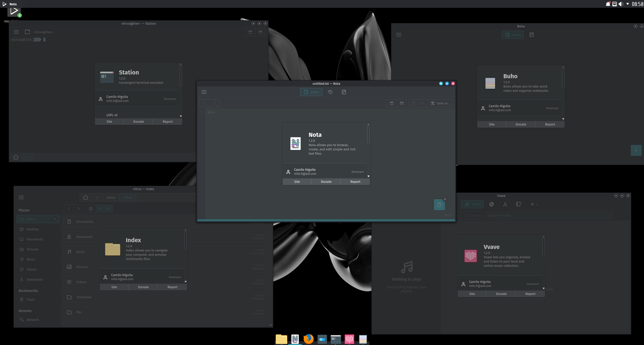This screenshot has width=644, height=345.
Task: Click LGPL v3 license in Station about
Action: (112, 115)
